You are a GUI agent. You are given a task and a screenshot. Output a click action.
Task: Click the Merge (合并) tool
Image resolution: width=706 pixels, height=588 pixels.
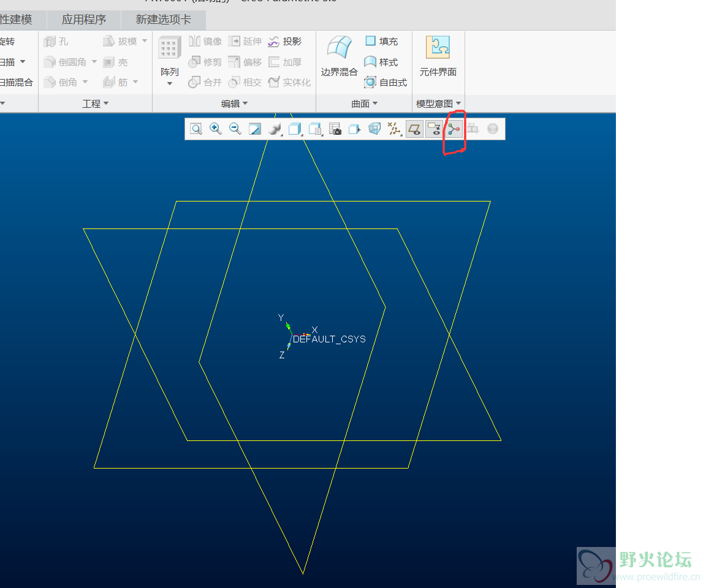pos(205,82)
